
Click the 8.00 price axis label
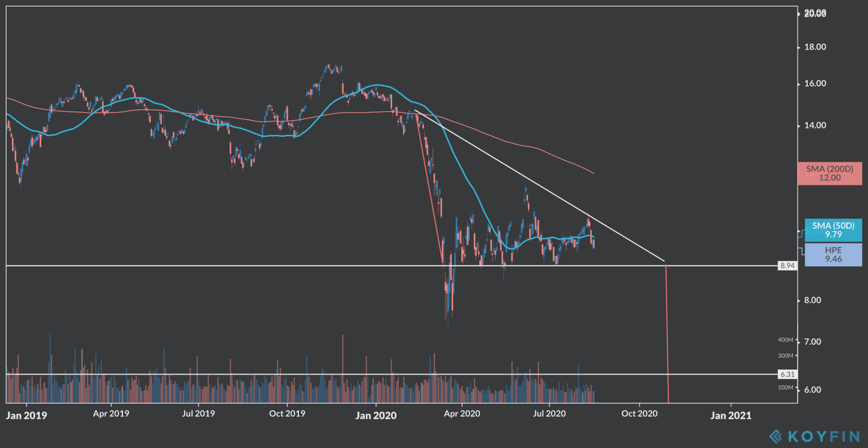(812, 300)
